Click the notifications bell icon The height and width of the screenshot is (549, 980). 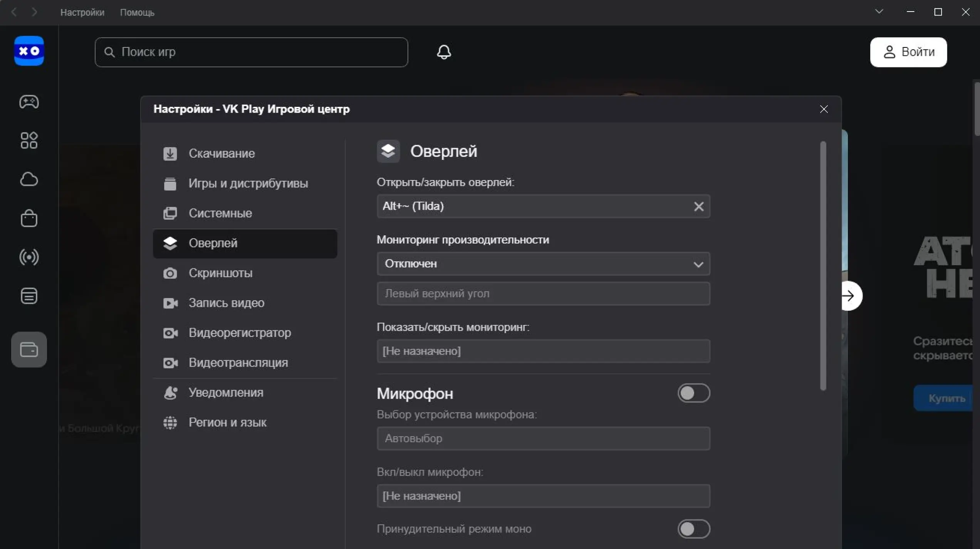(444, 52)
